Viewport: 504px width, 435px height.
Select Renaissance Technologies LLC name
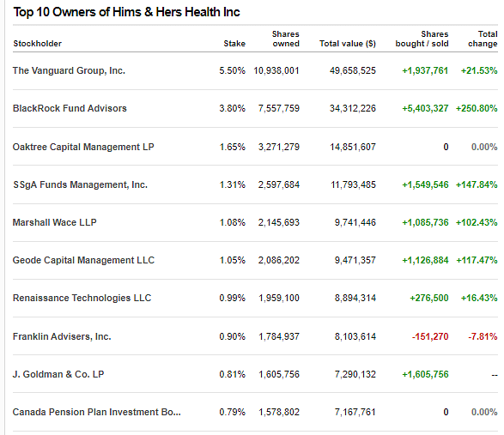tap(82, 298)
